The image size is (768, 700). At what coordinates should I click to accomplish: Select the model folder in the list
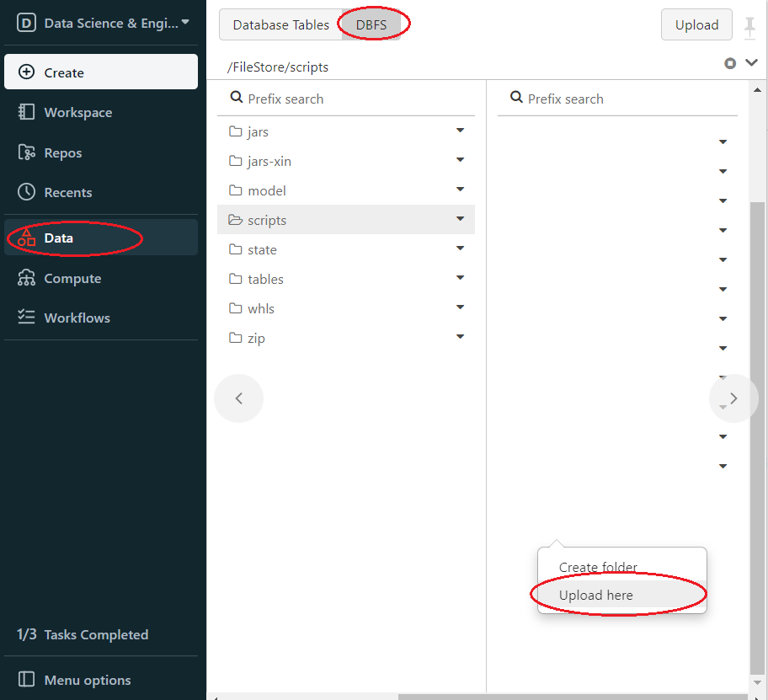pos(266,190)
